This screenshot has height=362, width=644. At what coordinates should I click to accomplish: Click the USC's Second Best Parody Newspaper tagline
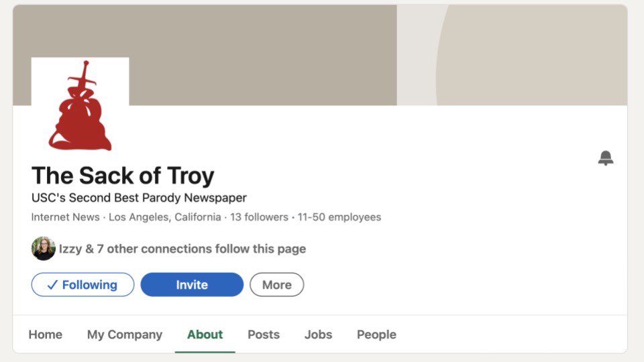139,198
